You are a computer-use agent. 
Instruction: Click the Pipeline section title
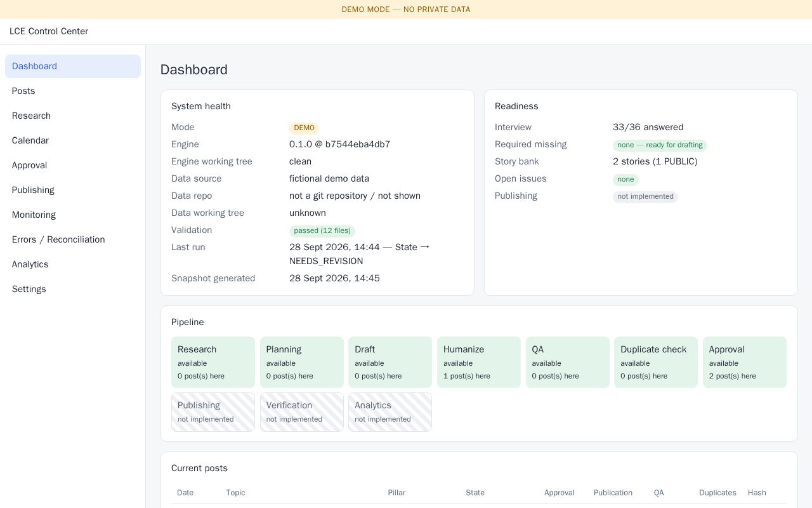click(x=188, y=322)
